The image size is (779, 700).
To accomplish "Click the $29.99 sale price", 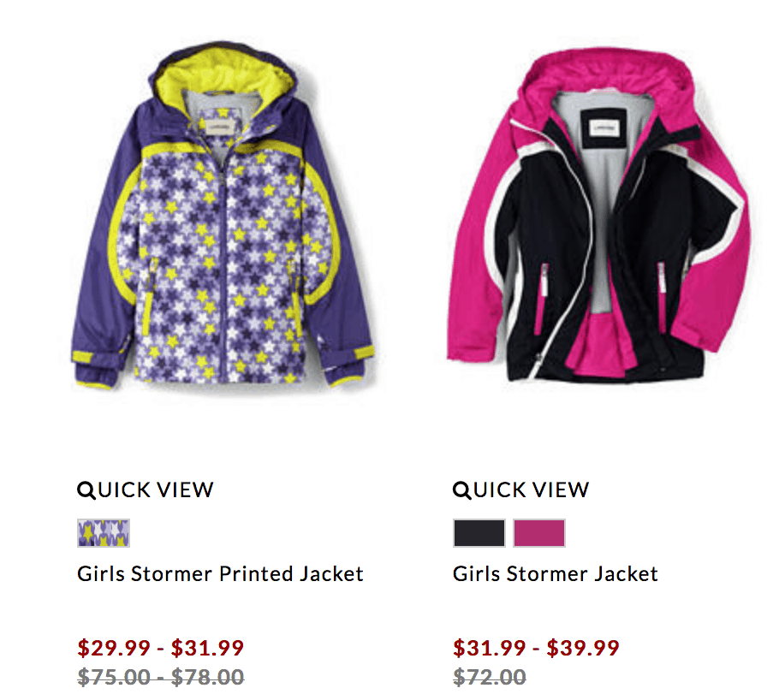I will [114, 648].
